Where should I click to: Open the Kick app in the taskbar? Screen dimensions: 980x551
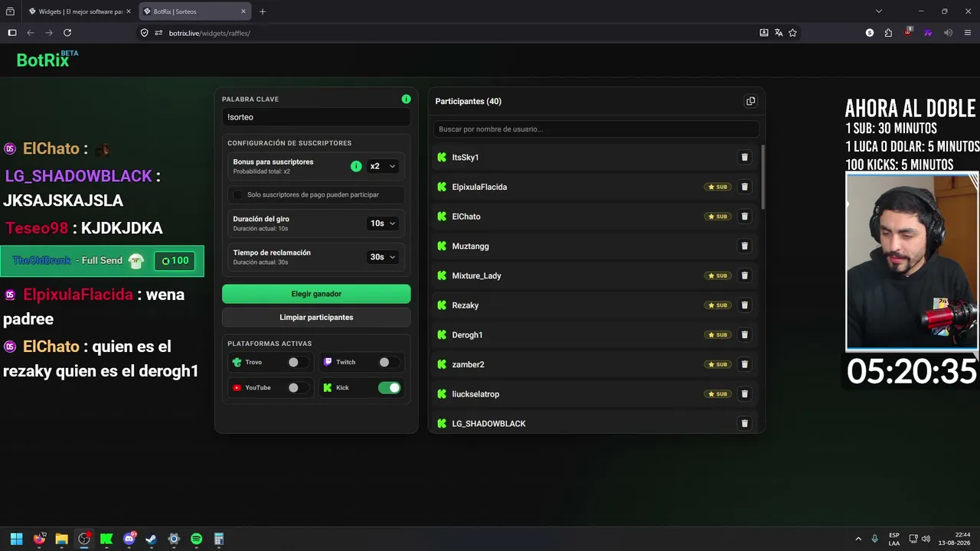(106, 539)
